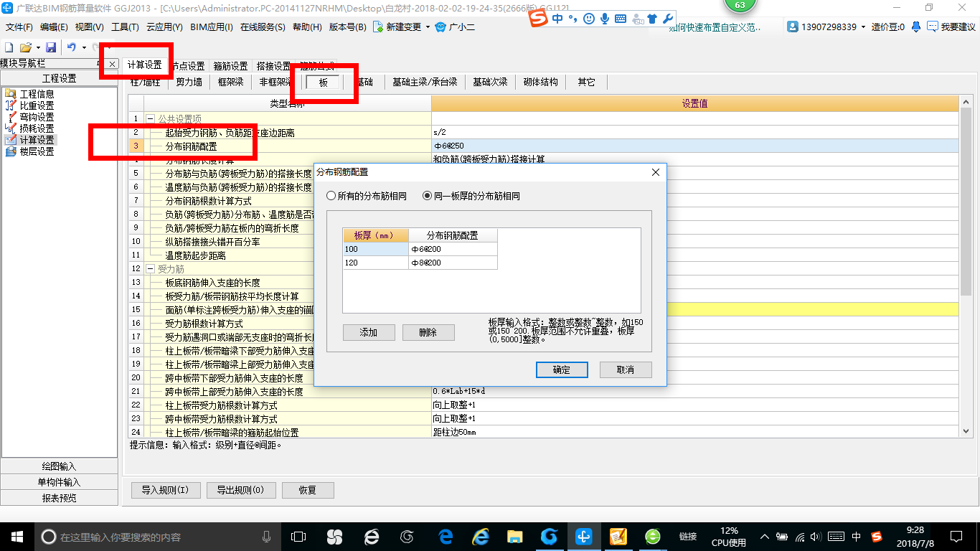Click the 如何快速布置自定义范.. help link
Image resolution: width=980 pixels, height=551 pixels.
click(715, 27)
